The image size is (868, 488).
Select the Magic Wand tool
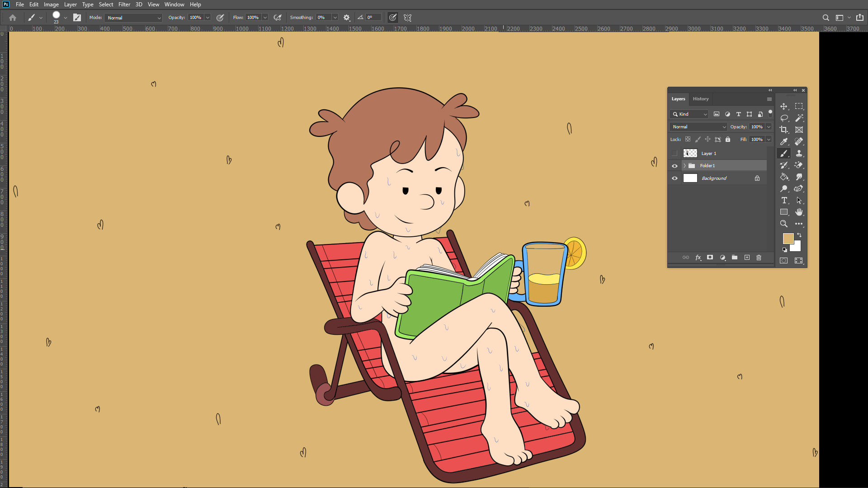point(799,118)
